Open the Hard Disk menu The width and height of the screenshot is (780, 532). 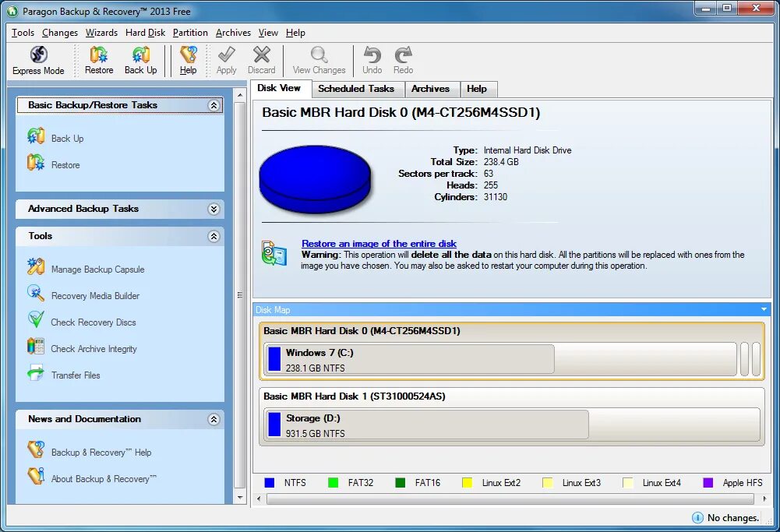tap(145, 32)
